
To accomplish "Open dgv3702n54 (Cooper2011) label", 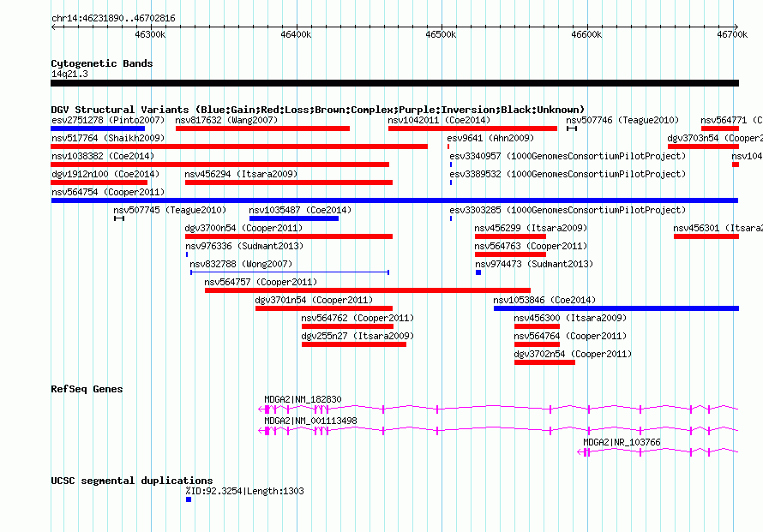I will tap(573, 354).
